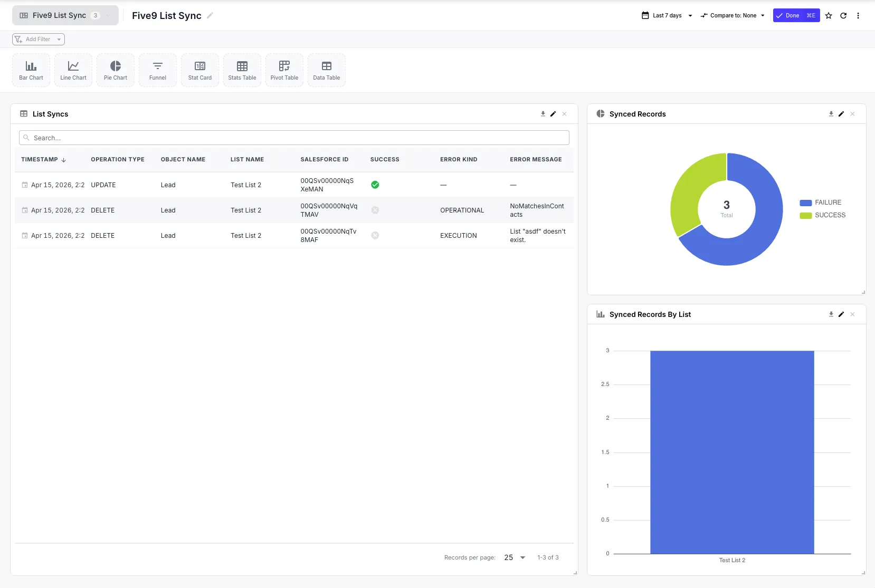Click the OPERATION TYPE column header
Viewport: 875px width, 588px height.
tap(118, 159)
